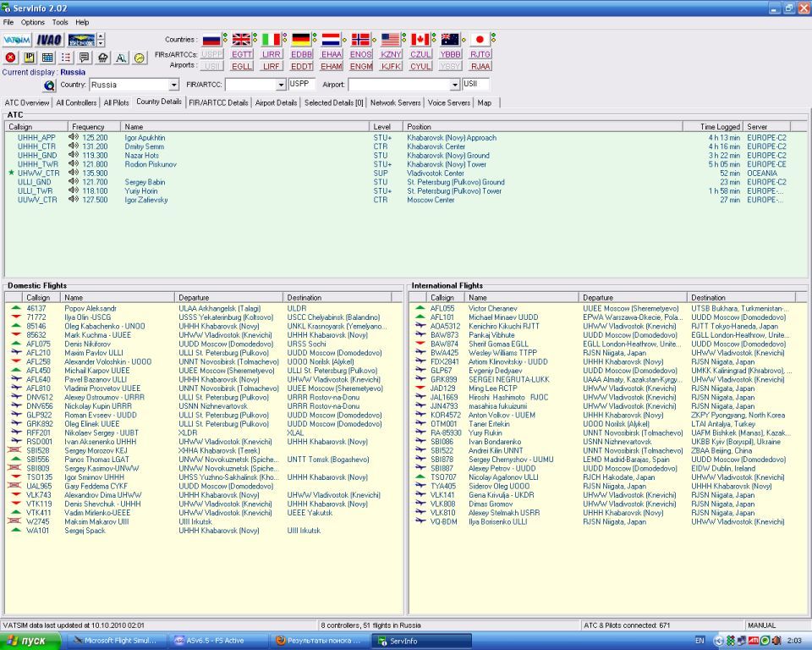Image resolution: width=812 pixels, height=650 pixels.
Task: Open the Country dropdown showing Russia
Action: pyautogui.click(x=174, y=85)
